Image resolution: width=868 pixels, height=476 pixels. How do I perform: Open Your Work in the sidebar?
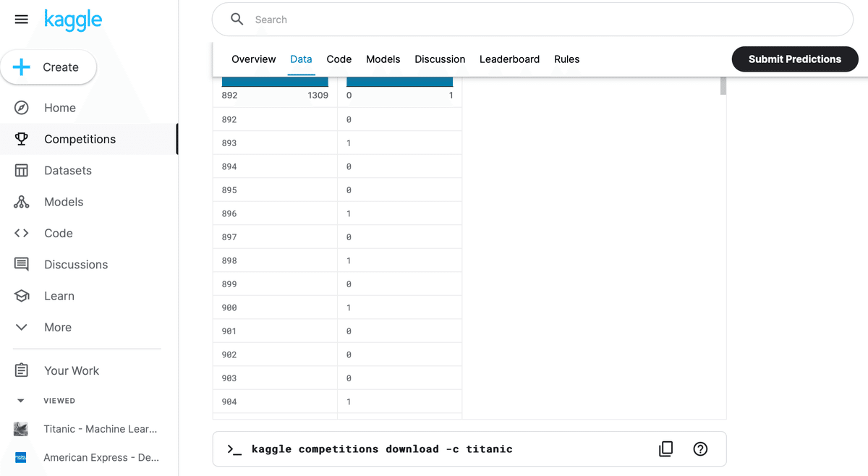pyautogui.click(x=71, y=370)
